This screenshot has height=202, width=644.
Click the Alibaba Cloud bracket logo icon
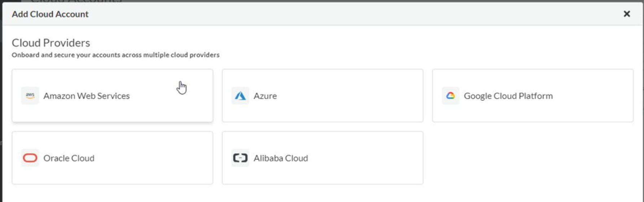(240, 158)
